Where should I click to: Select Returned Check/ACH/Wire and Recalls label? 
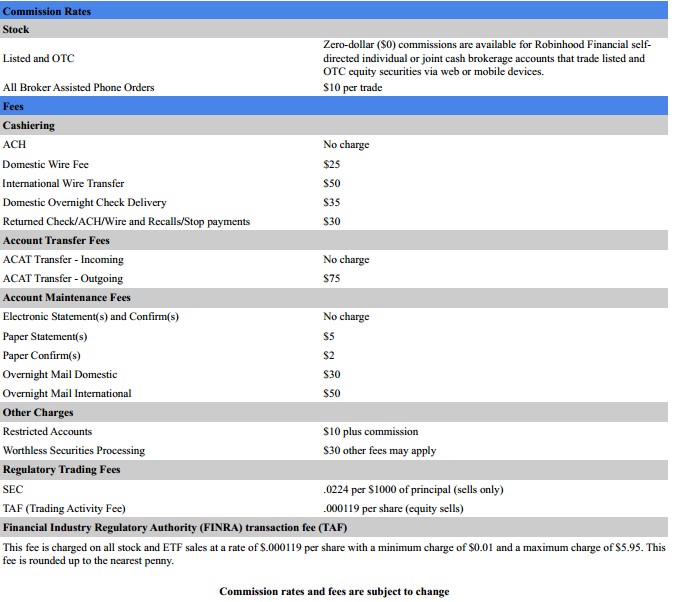(x=126, y=221)
